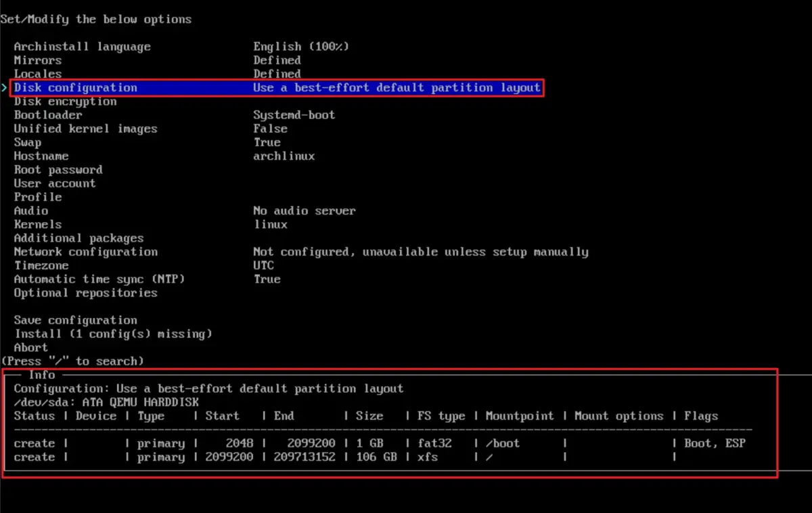This screenshot has height=513, width=812.
Task: Click the /dev/sda: ATA QEMU HARDDISK line
Action: (106, 402)
